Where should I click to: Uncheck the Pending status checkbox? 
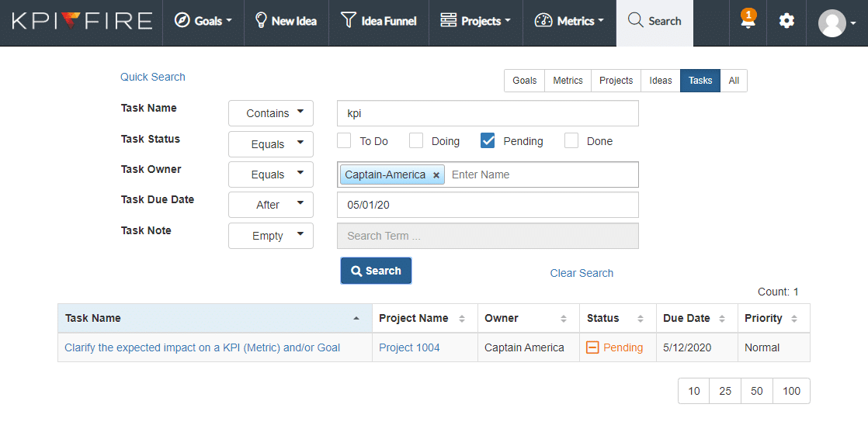tap(488, 140)
